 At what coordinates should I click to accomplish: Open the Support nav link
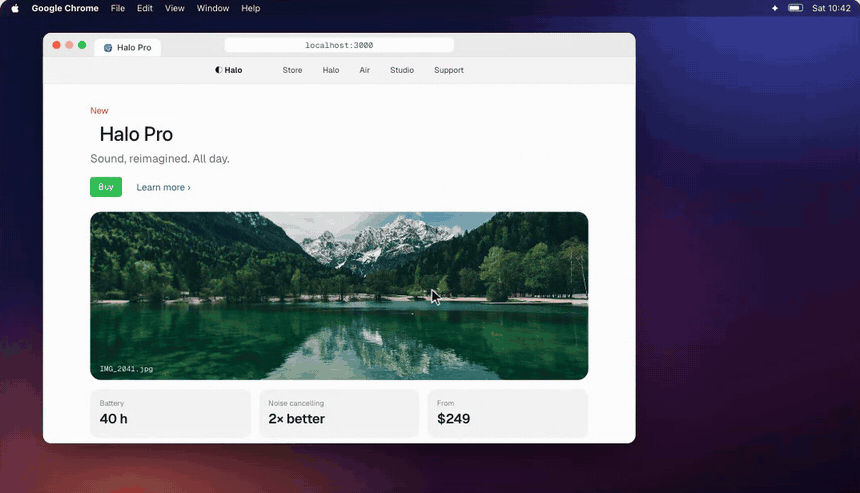449,70
